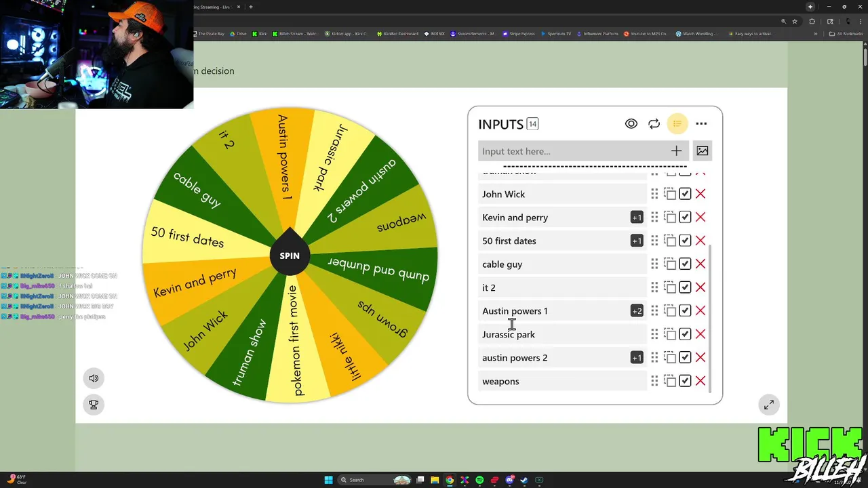Click the +2 badge on Austin powers 1
Image resolution: width=868 pixels, height=488 pixels.
click(x=637, y=311)
